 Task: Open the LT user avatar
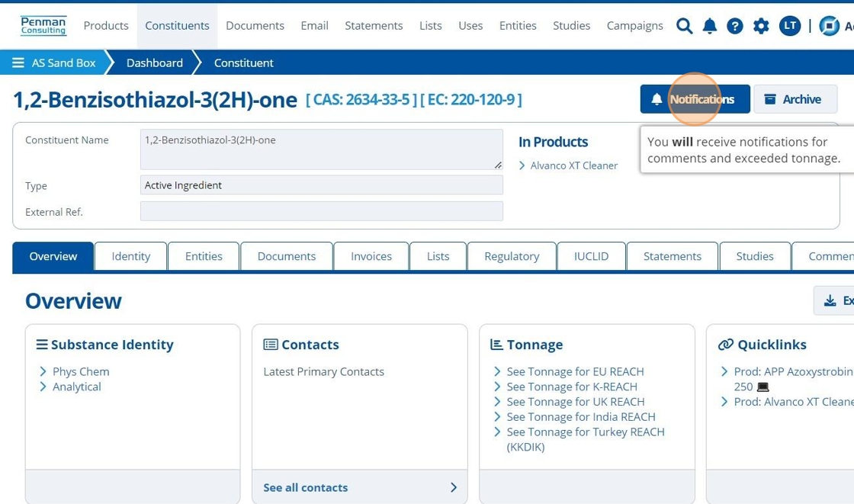click(790, 26)
